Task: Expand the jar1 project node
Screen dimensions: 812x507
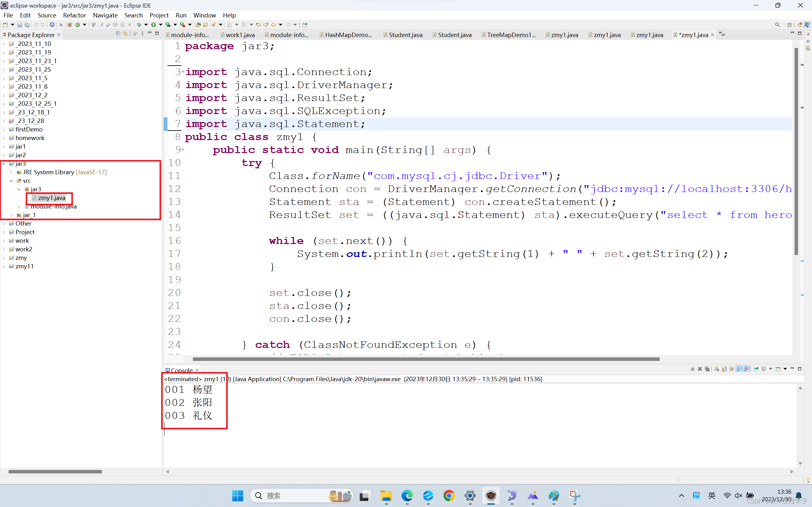Action: 4,146
